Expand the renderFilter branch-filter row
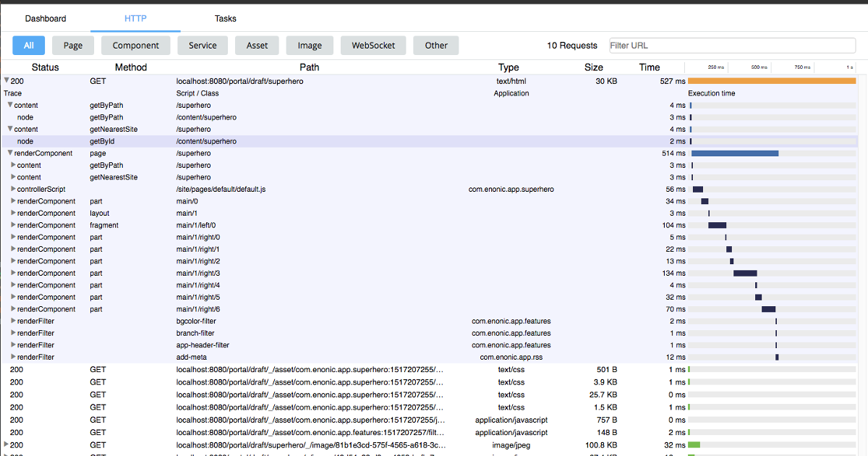 (13, 333)
